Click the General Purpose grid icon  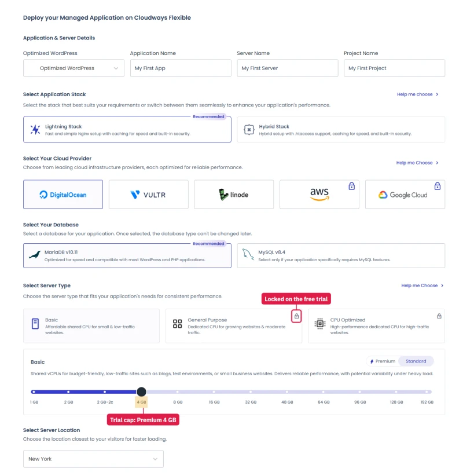point(177,324)
